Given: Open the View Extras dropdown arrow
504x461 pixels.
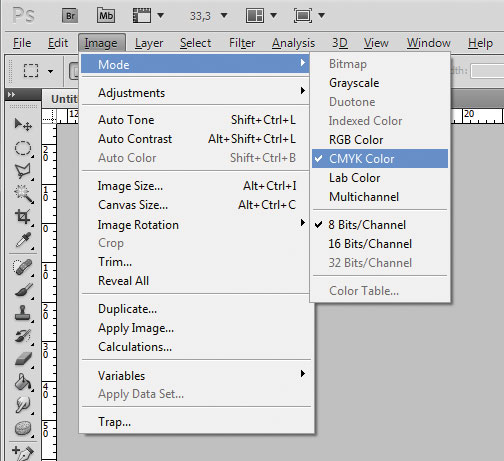Looking at the screenshot, I should pyautogui.click(x=160, y=15).
